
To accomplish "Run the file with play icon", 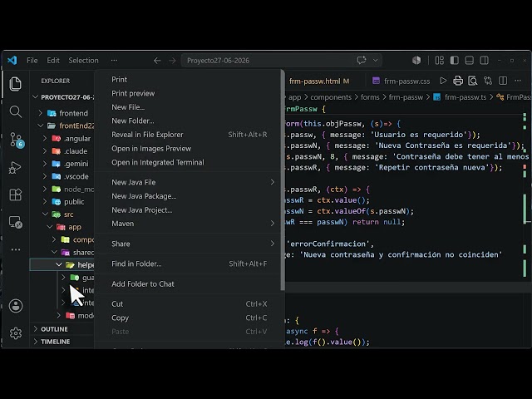I will [x=443, y=81].
